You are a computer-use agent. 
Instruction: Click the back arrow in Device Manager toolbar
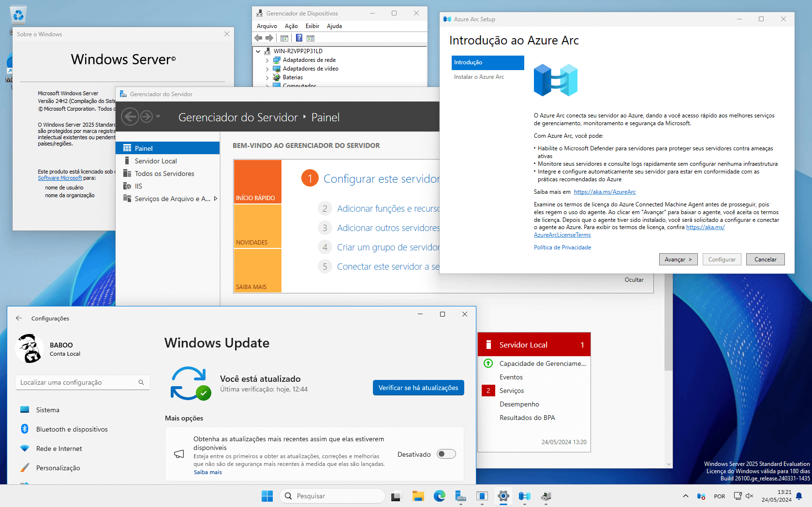258,38
